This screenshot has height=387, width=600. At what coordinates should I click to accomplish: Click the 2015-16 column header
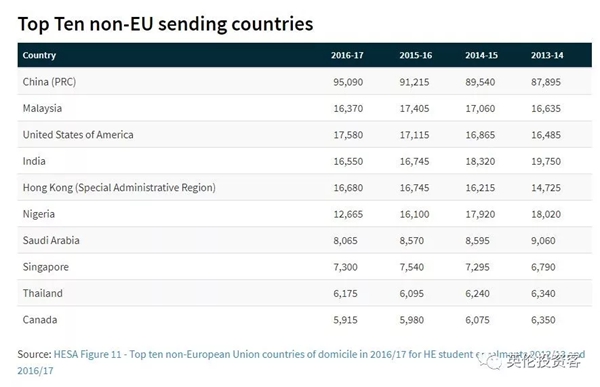pyautogui.click(x=416, y=55)
